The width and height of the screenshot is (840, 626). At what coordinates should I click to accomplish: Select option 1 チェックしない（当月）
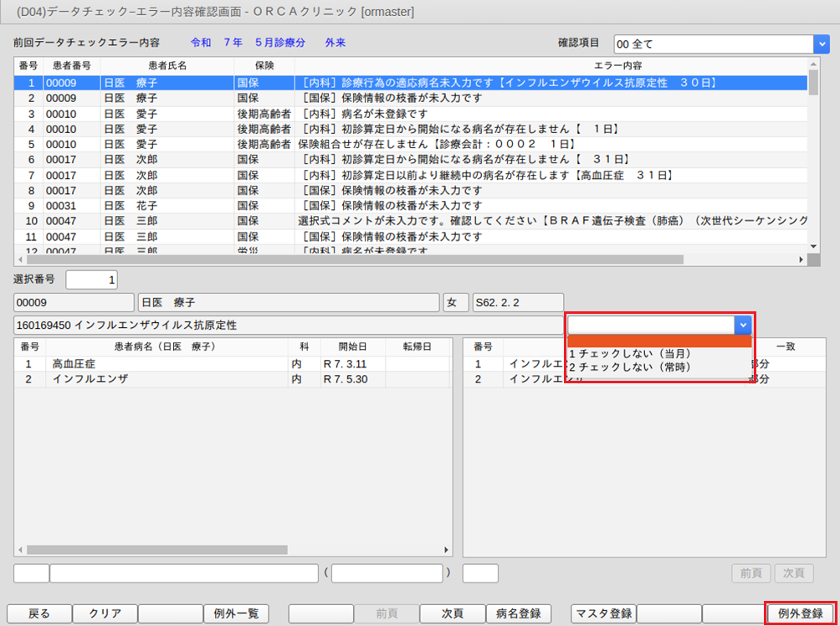click(x=629, y=353)
